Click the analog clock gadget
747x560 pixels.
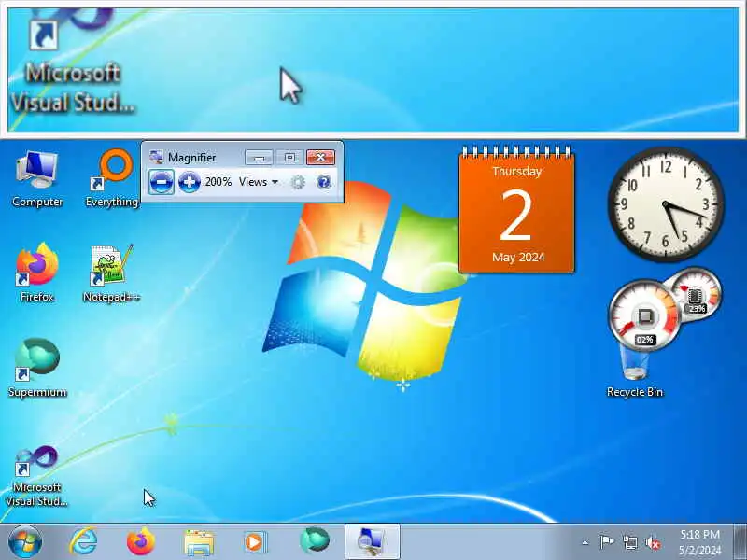[666, 204]
